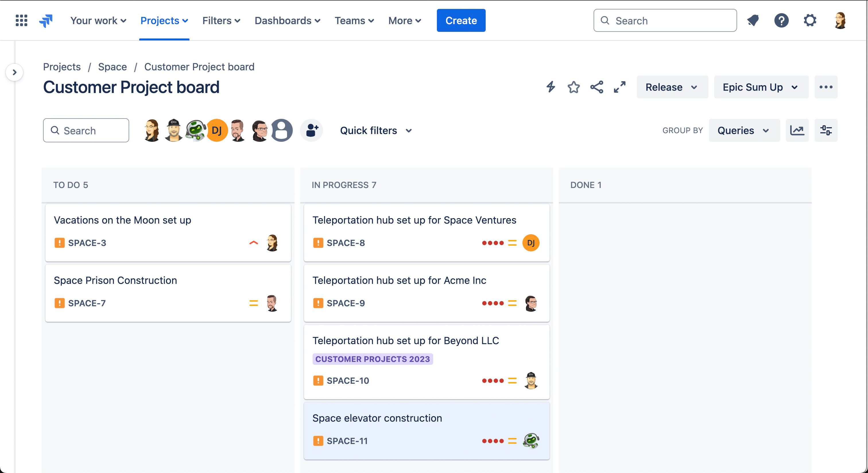868x473 pixels.
Task: Click the Jira logo icon
Action: pos(46,21)
